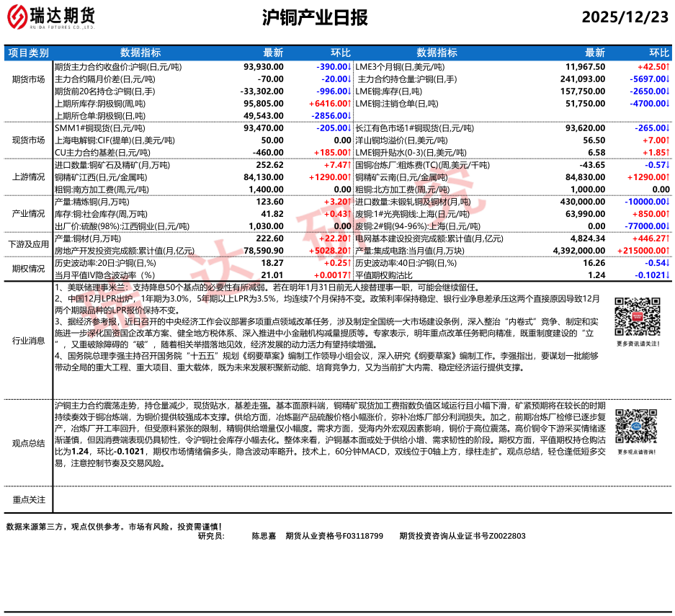675x616 pixels.
Task: Select the 上游情况 category cell
Action: [29, 177]
